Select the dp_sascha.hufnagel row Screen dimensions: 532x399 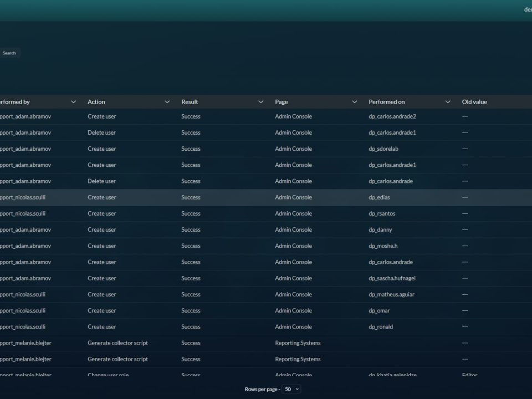tap(392, 278)
